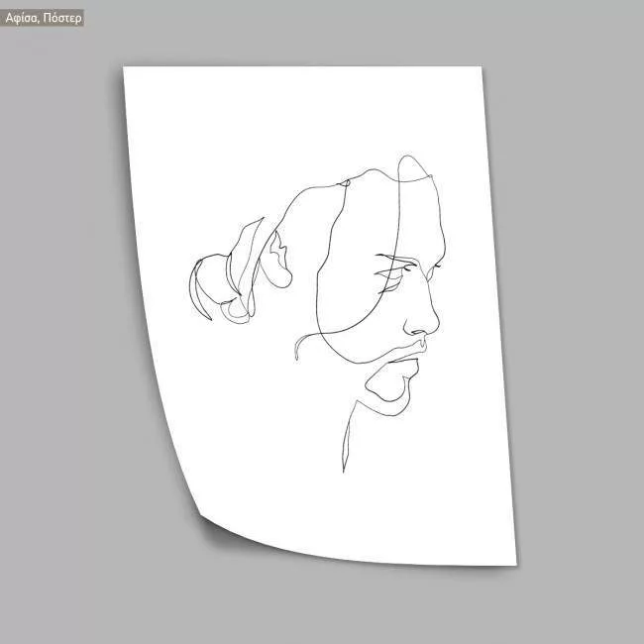The height and width of the screenshot is (644, 644).
Task: Click the 'Αφίσα, Πόστερ' label
Action: point(44,18)
